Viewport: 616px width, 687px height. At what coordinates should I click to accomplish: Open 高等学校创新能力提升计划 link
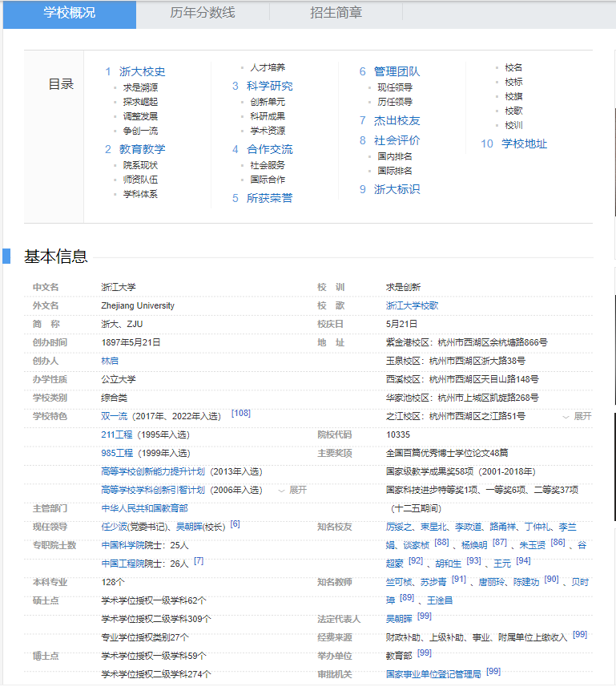[153, 471]
